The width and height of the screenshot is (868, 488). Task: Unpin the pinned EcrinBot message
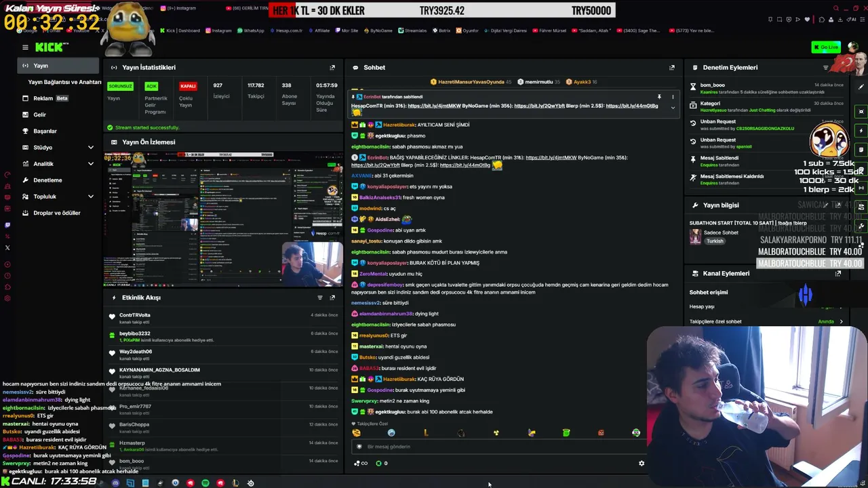659,97
